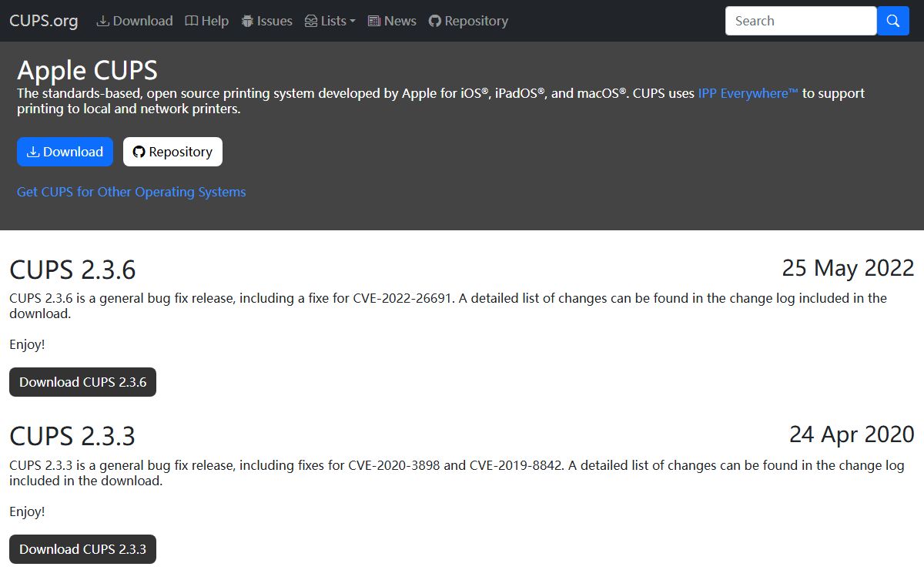Click the GitHub icon beside Repository in the navbar
Viewport: 924px width, 570px height.
pyautogui.click(x=435, y=21)
